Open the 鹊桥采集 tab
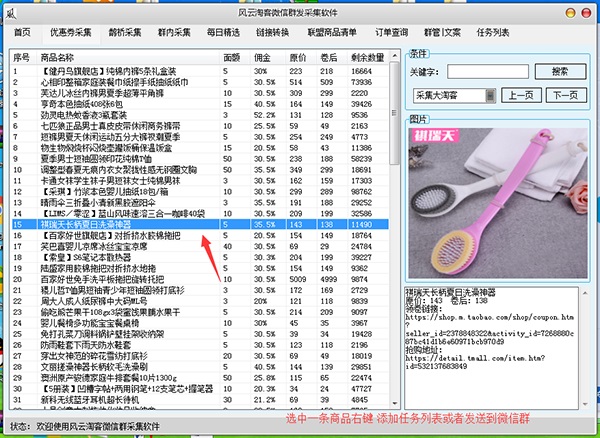600x438 pixels. (x=125, y=33)
